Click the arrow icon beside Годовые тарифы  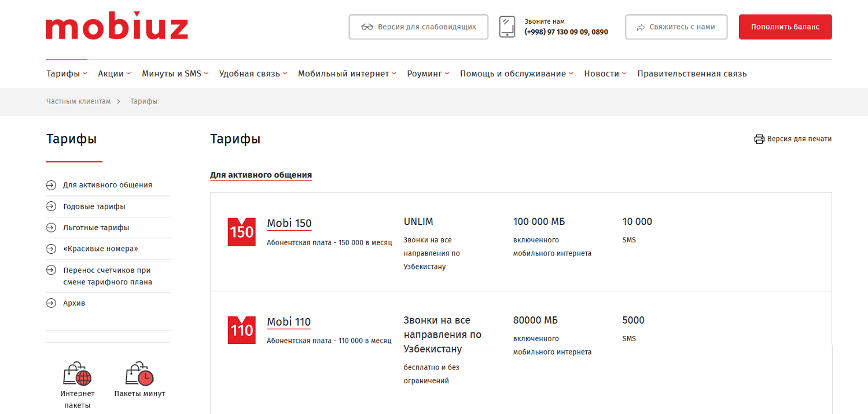(51, 206)
